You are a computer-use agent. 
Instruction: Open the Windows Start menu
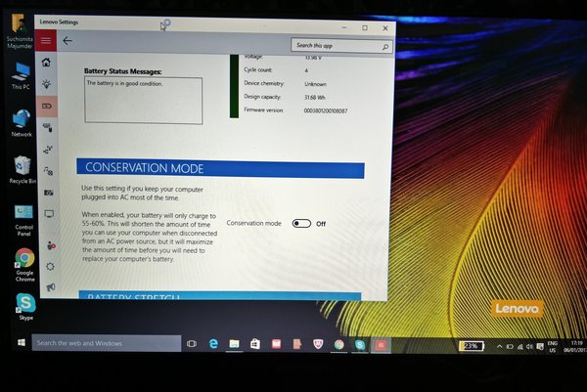18,343
